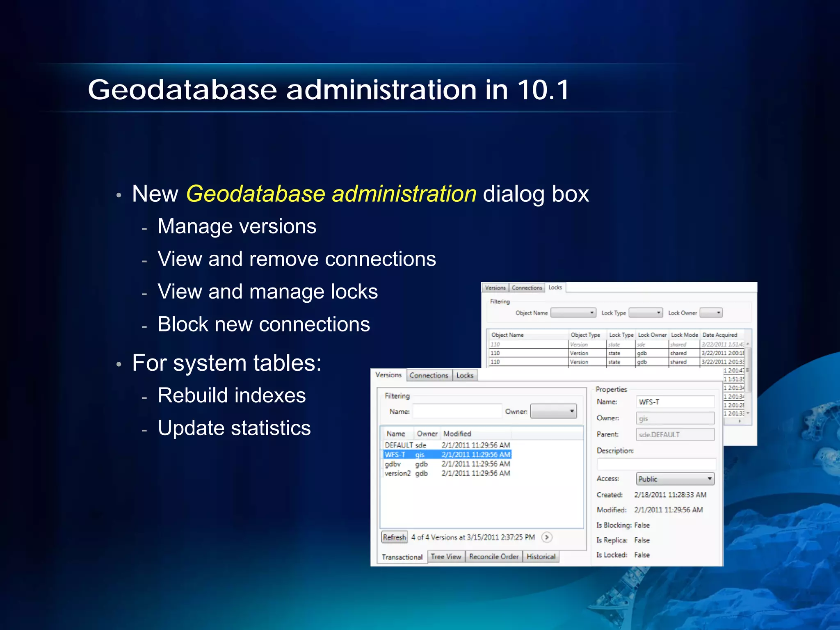The height and width of the screenshot is (630, 840).
Task: Select Locks tab in back window
Action: (x=555, y=287)
